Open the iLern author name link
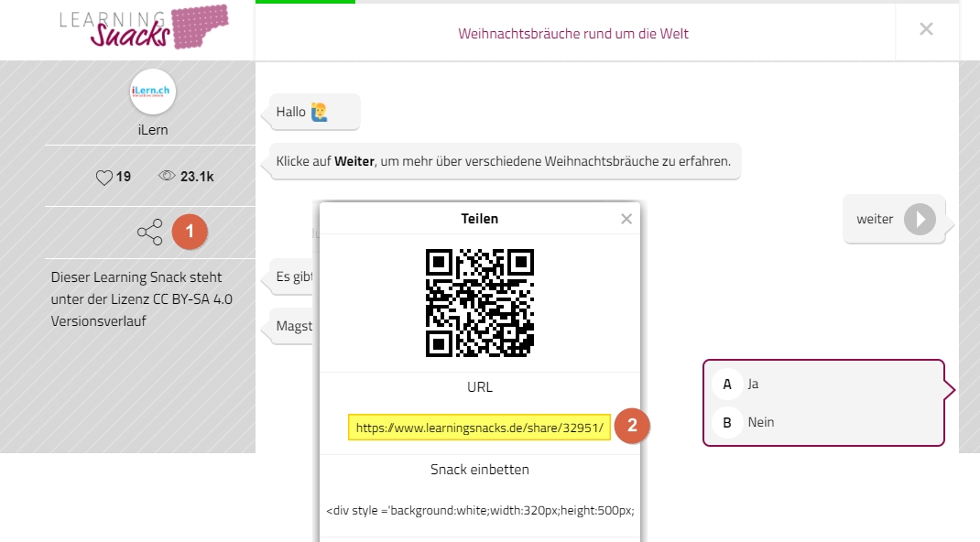The height and width of the screenshot is (542, 980). pos(153,130)
